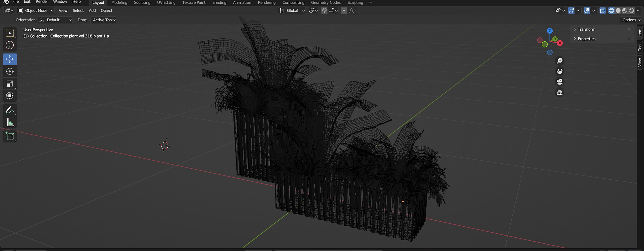This screenshot has height=251, width=644.
Task: Click the blue Z axis gizmo handle
Action: point(549,31)
